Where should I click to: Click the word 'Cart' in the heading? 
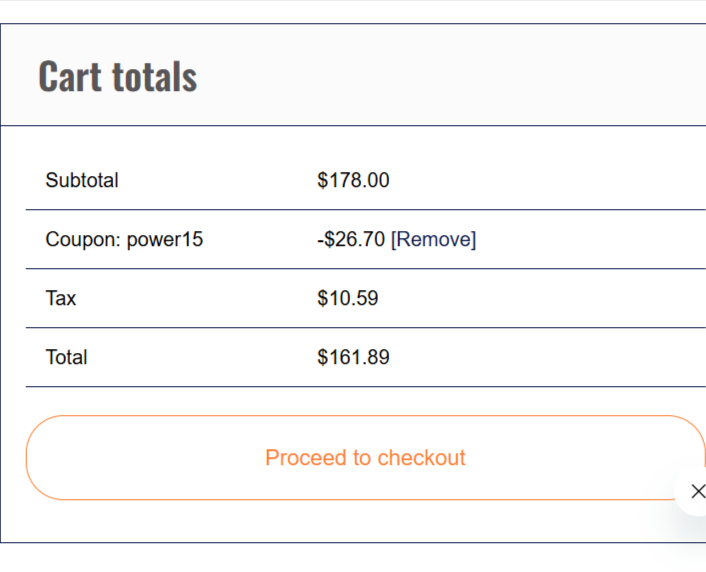70,77
